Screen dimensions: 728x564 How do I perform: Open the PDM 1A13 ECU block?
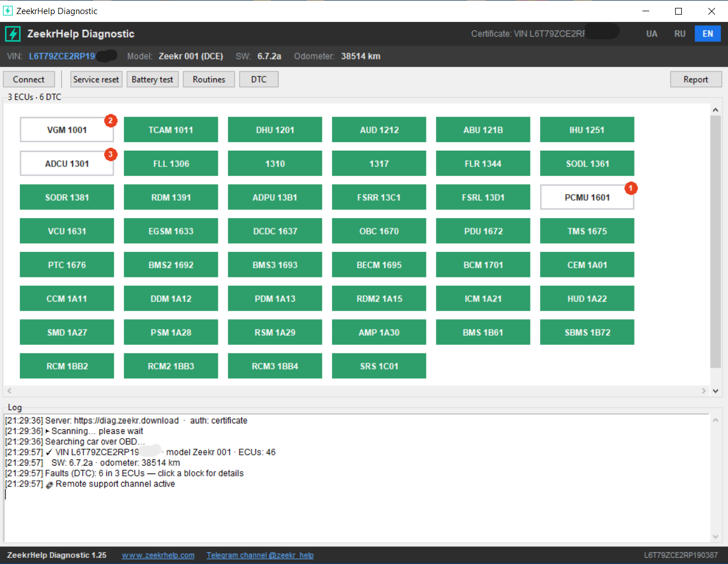pyautogui.click(x=275, y=299)
